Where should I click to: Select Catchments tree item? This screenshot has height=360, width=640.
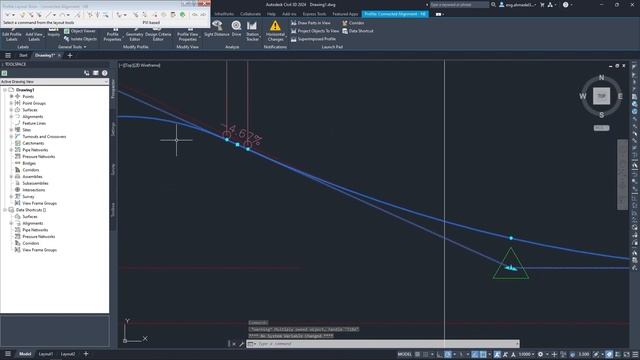33,143
